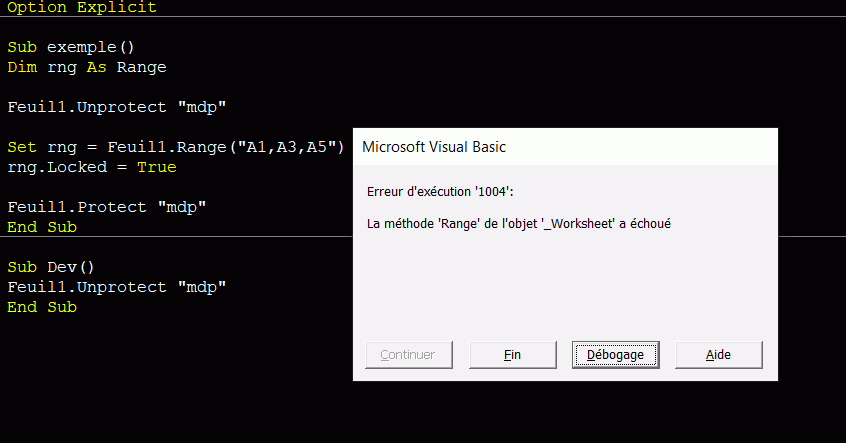The height and width of the screenshot is (443, 846).
Task: Open help with the Aide button
Action: 718,354
